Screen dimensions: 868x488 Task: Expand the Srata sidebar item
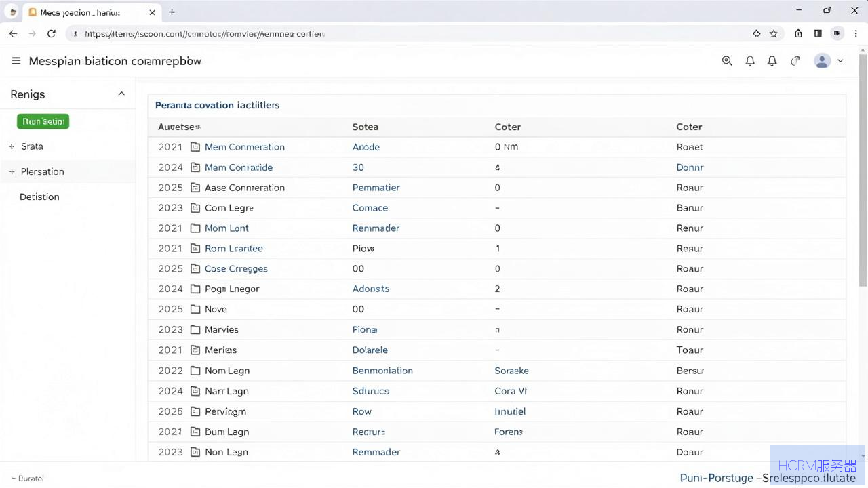click(x=12, y=146)
